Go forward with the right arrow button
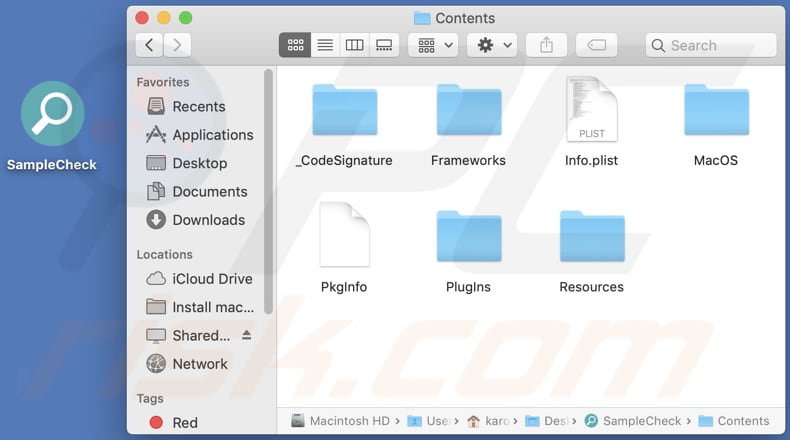This screenshot has width=790, height=440. coord(177,45)
